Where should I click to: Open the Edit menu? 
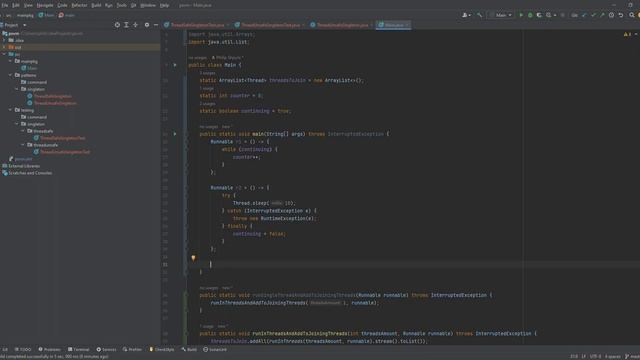click(x=16, y=5)
